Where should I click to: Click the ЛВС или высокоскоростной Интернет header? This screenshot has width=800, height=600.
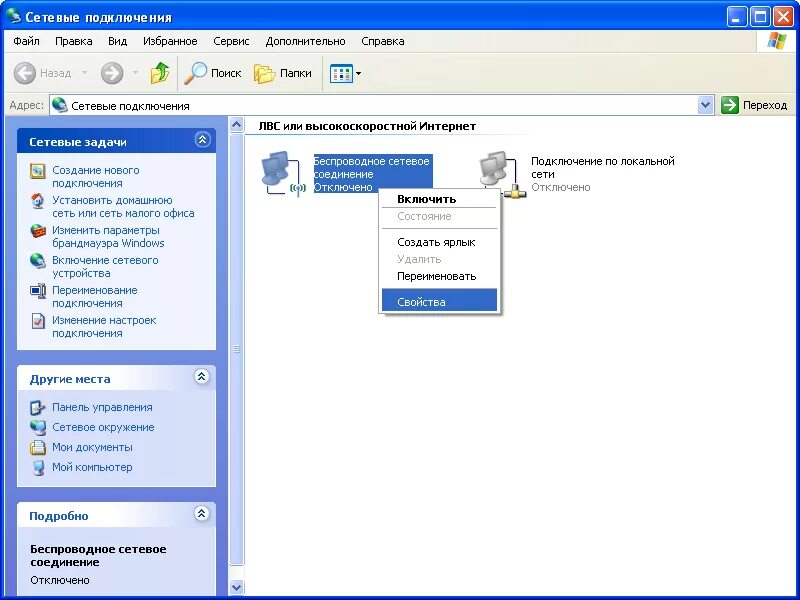click(367, 126)
